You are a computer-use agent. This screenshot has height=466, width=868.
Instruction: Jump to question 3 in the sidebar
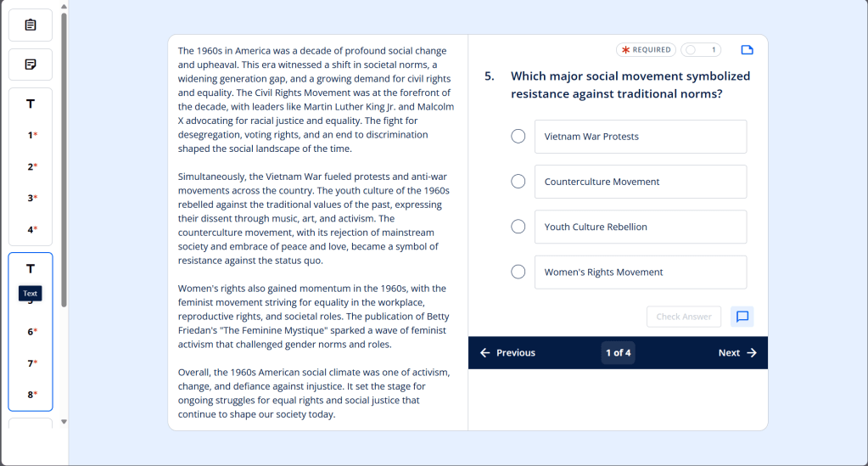31,198
